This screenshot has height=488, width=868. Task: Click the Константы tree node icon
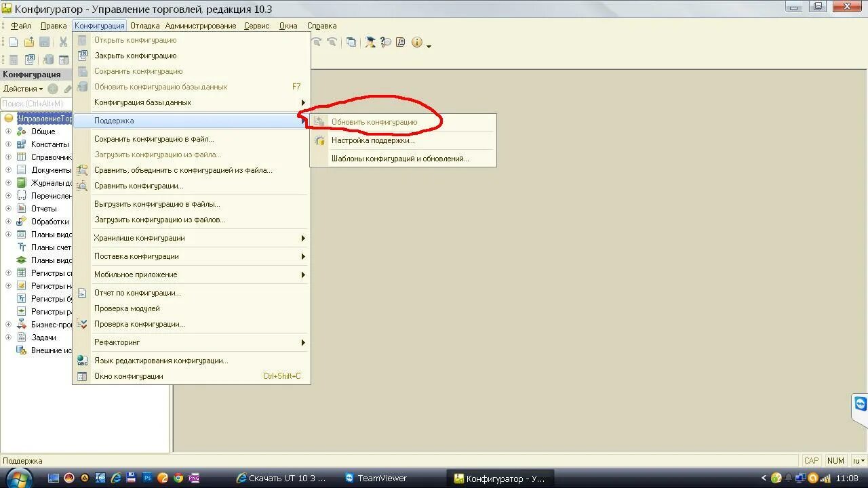22,144
